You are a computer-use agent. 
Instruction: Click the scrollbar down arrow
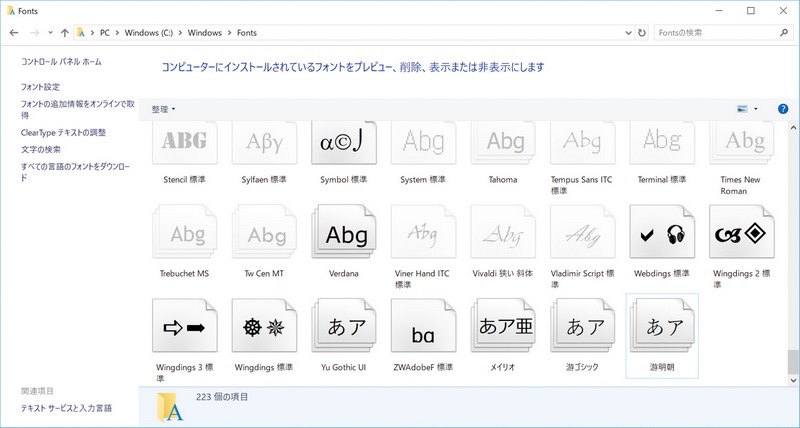[793, 380]
